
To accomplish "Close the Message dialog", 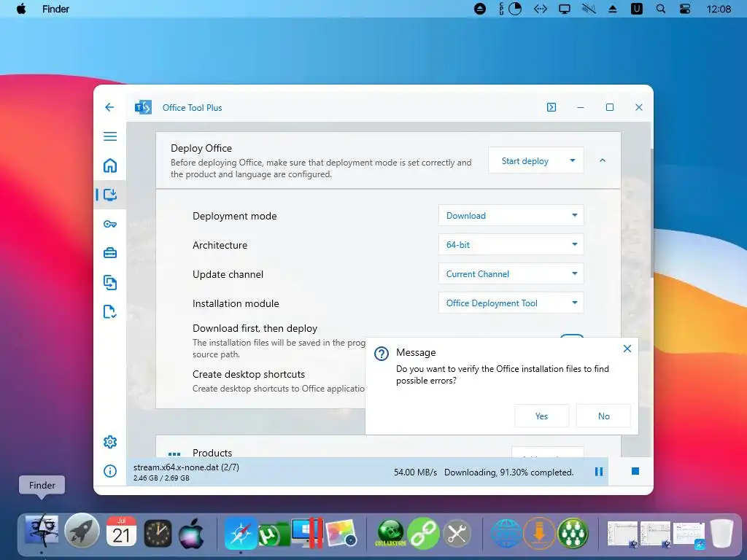I will pyautogui.click(x=627, y=349).
